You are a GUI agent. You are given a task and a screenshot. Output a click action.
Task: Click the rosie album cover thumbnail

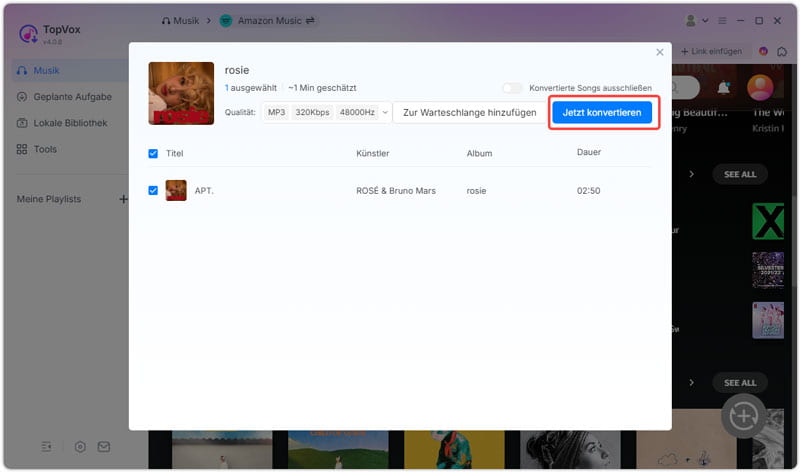[x=181, y=93]
